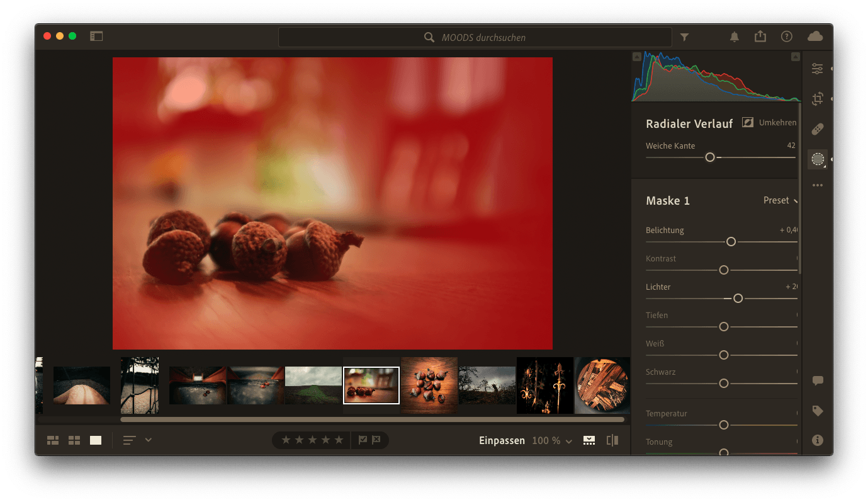Open the Preset dropdown for Maske 1

781,200
